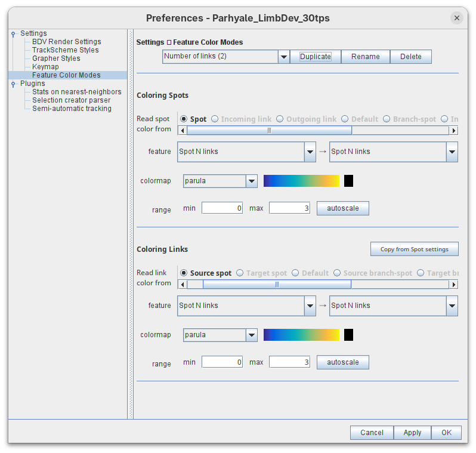Close the Preferences dialog window
The image size is (476, 453).
(457, 18)
